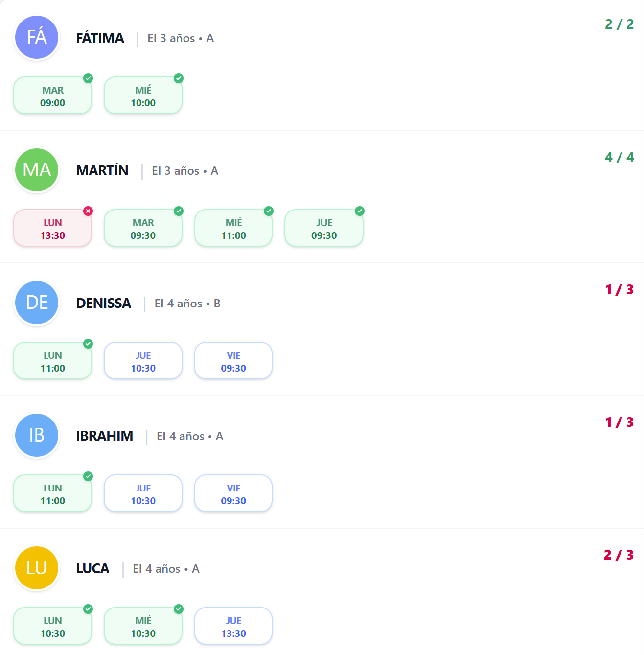Viewport: 644px width, 655px height.
Task: Open Luca's yellow LU avatar
Action: [37, 568]
